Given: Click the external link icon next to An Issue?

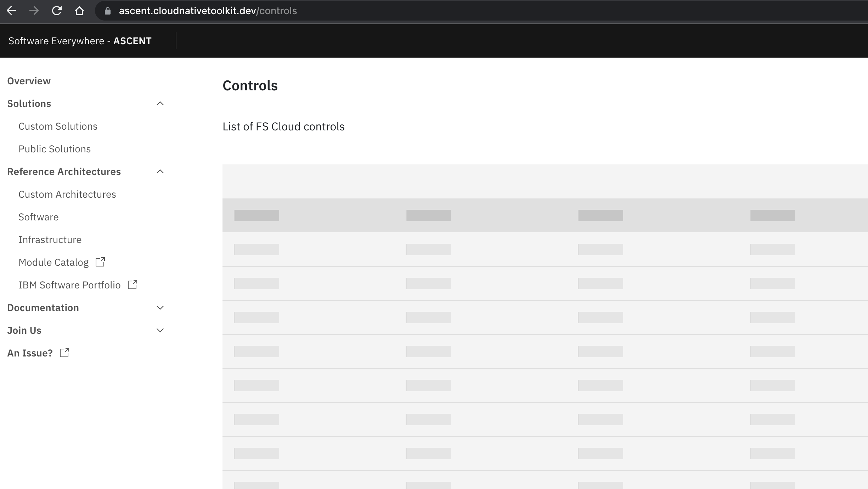Looking at the screenshot, I should (x=64, y=353).
